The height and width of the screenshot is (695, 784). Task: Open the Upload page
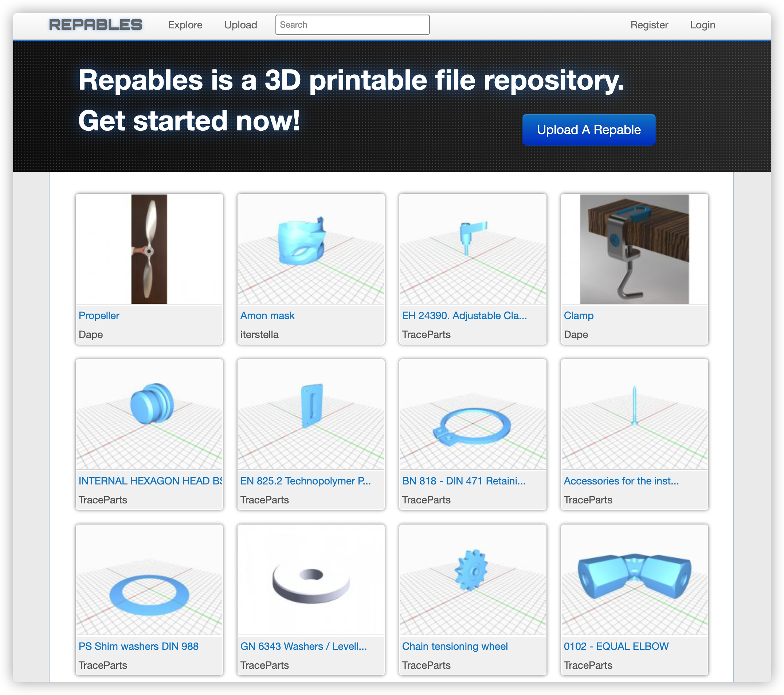pos(240,24)
